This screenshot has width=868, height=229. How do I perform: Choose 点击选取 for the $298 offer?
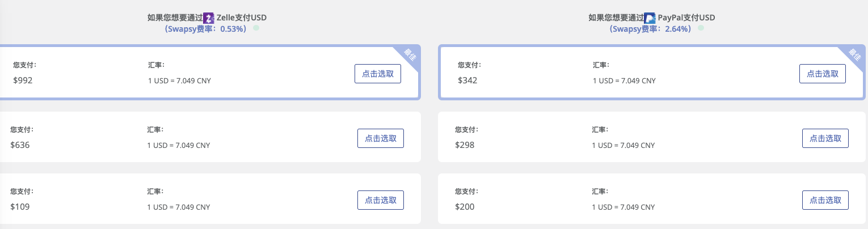pyautogui.click(x=825, y=138)
